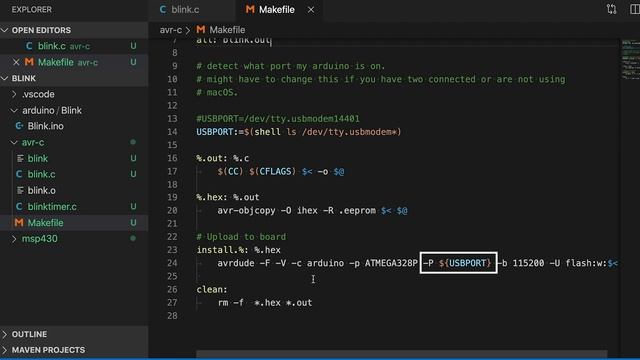Click the Arduino icon beside Blink.ino
This screenshot has height=360, width=640.
(19, 126)
